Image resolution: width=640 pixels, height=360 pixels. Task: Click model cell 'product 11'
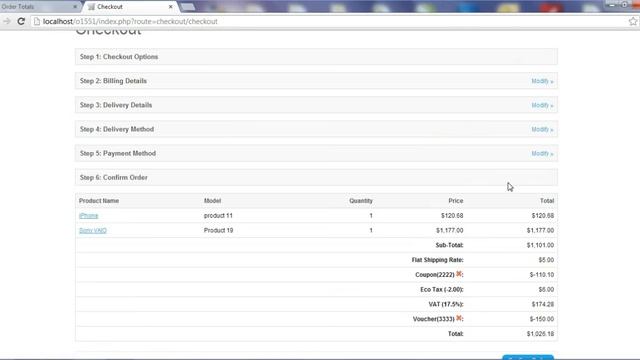[218, 216]
